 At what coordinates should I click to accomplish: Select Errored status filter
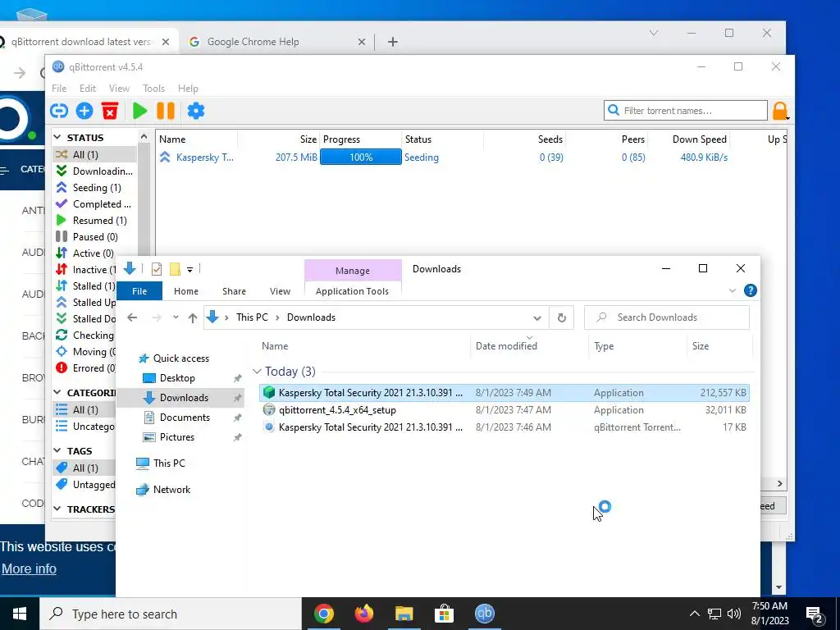point(85,368)
